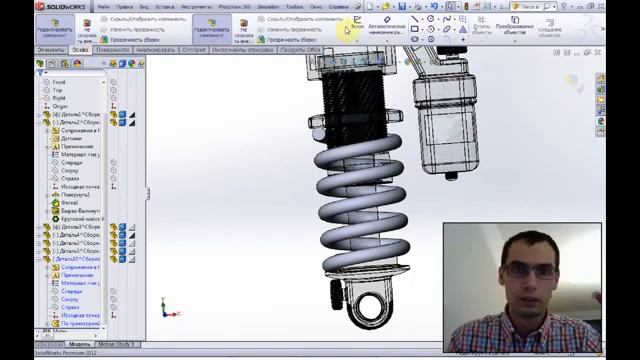Open SolidWorks Resources in the task pane

(x=600, y=78)
